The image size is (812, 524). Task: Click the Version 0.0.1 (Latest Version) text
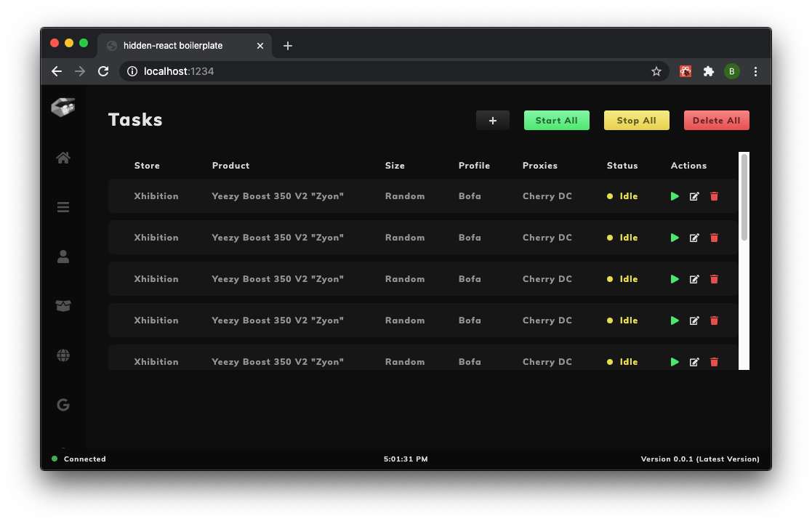pos(700,459)
